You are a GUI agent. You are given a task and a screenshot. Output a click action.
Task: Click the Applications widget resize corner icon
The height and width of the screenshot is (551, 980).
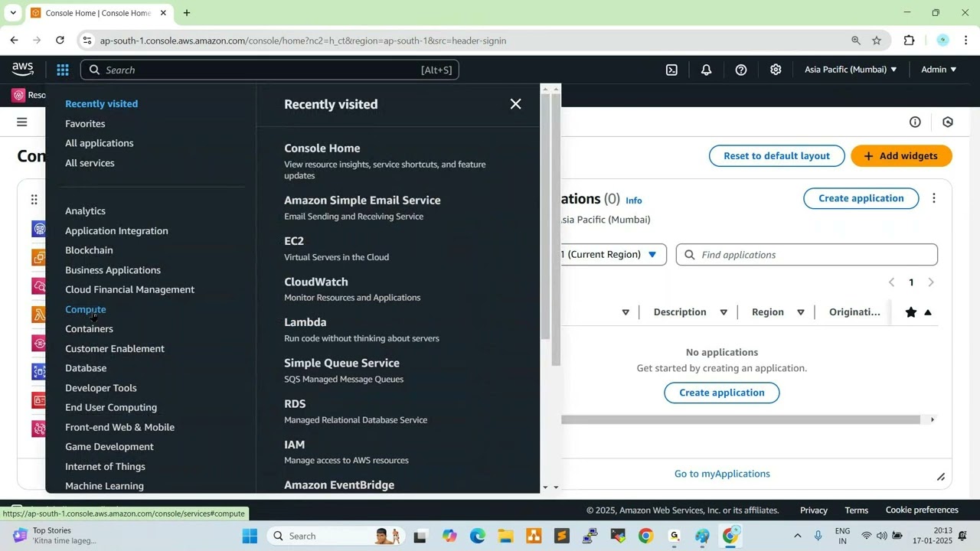(x=941, y=478)
